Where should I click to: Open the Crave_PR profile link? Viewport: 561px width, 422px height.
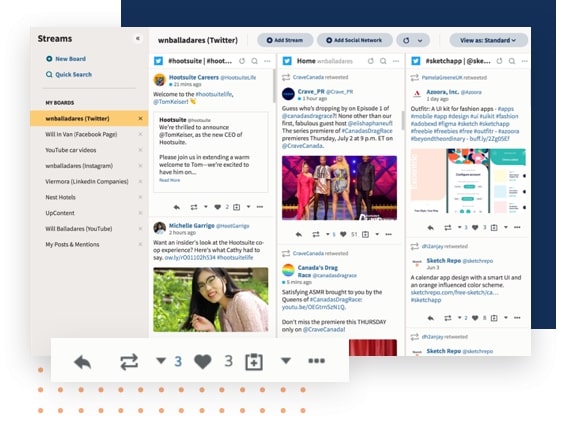coord(311,92)
